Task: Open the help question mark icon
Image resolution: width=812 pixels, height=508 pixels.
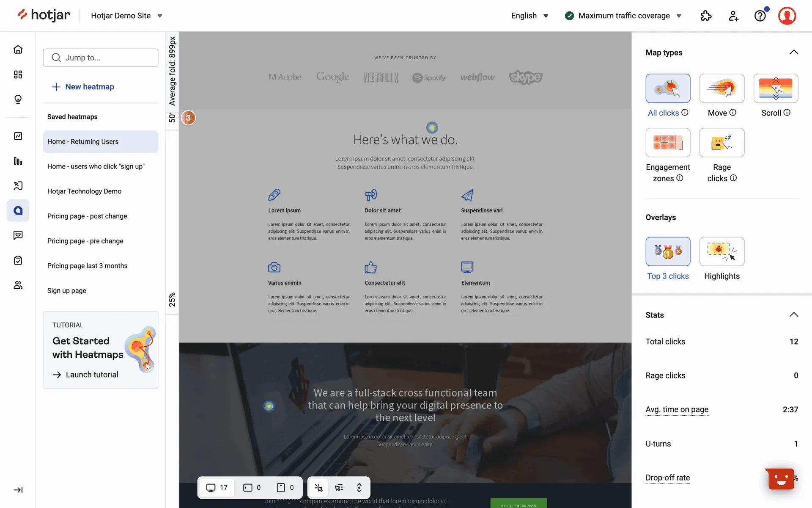Action: click(x=760, y=16)
